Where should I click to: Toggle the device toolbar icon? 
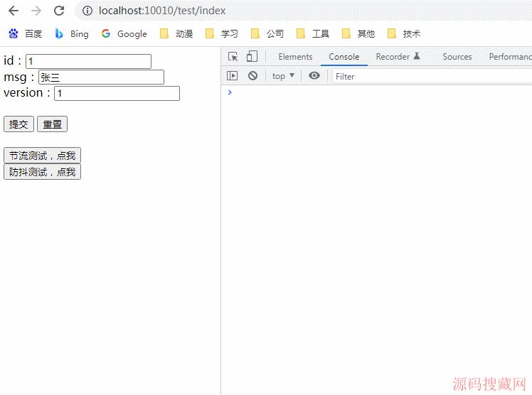[x=252, y=57]
